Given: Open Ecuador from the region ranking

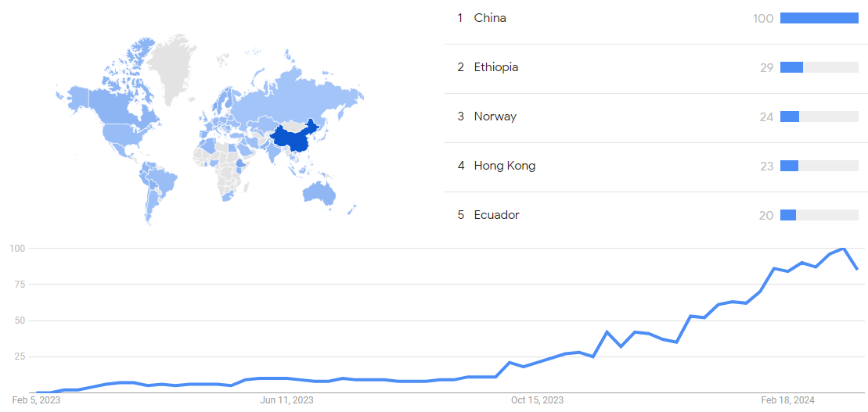Looking at the screenshot, I should click(x=496, y=215).
